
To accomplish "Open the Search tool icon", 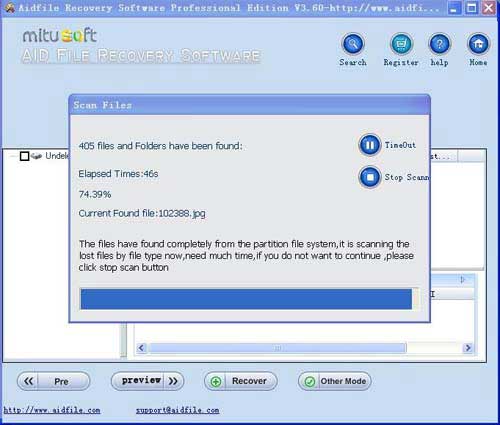I will 353,44.
